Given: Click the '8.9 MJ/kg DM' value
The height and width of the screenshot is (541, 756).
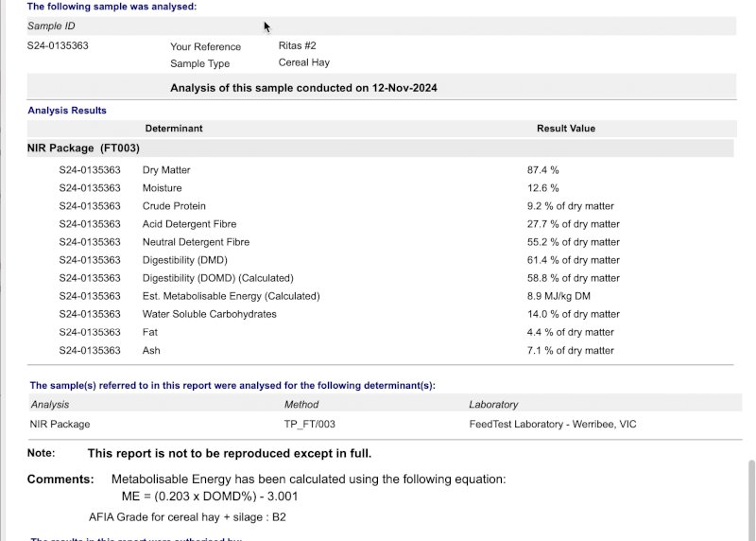Looking at the screenshot, I should (x=558, y=296).
